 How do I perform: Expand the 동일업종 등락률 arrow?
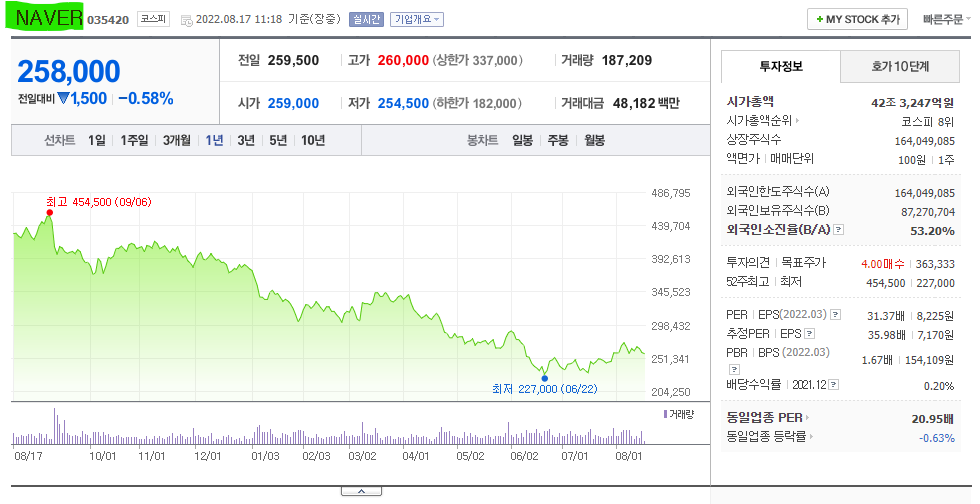click(811, 436)
